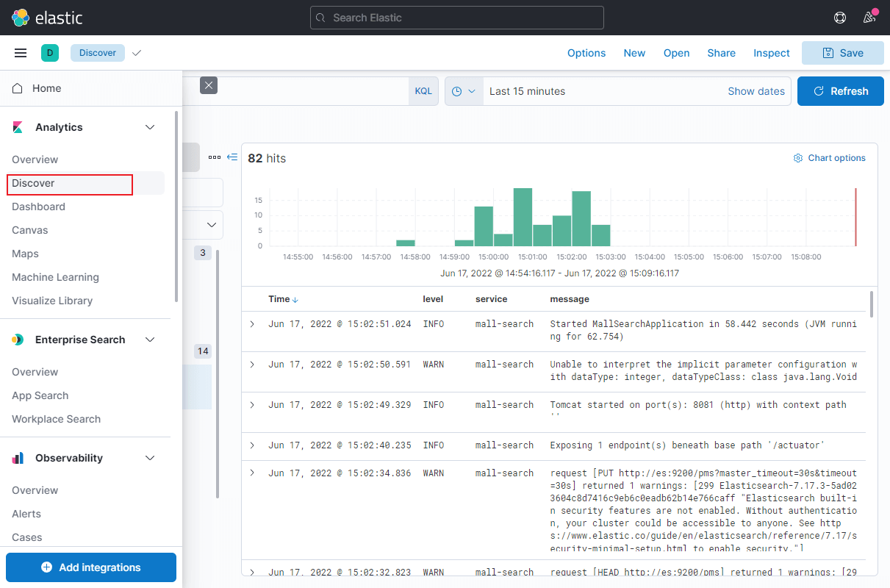This screenshot has height=588, width=890.
Task: Close the navigation flyout with X
Action: 209,85
